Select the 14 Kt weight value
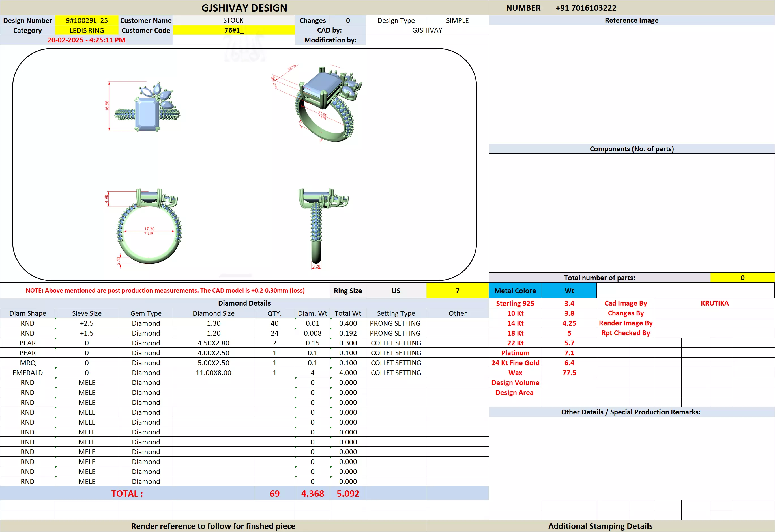 569,323
